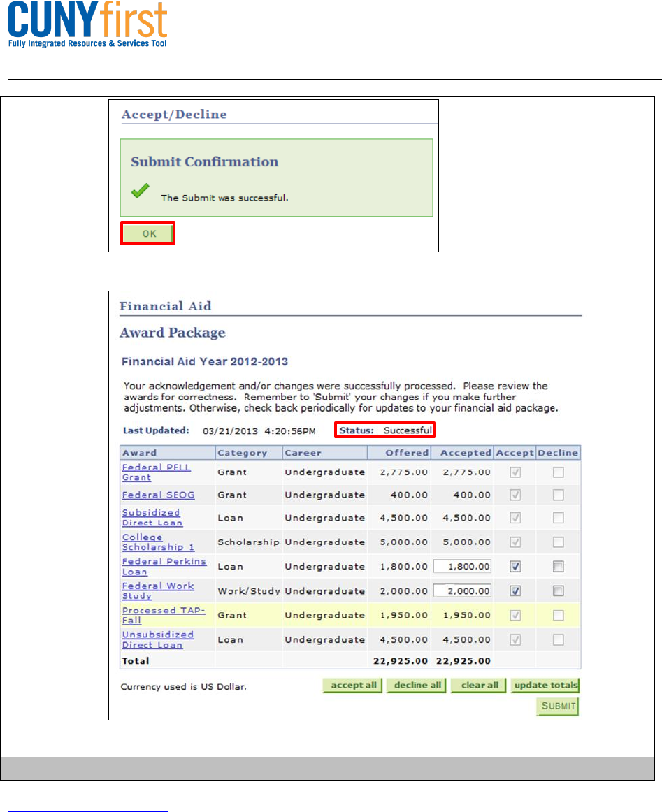Click 'Currency used is US Dollar.' note
The image size is (662, 812).
pyautogui.click(x=183, y=687)
